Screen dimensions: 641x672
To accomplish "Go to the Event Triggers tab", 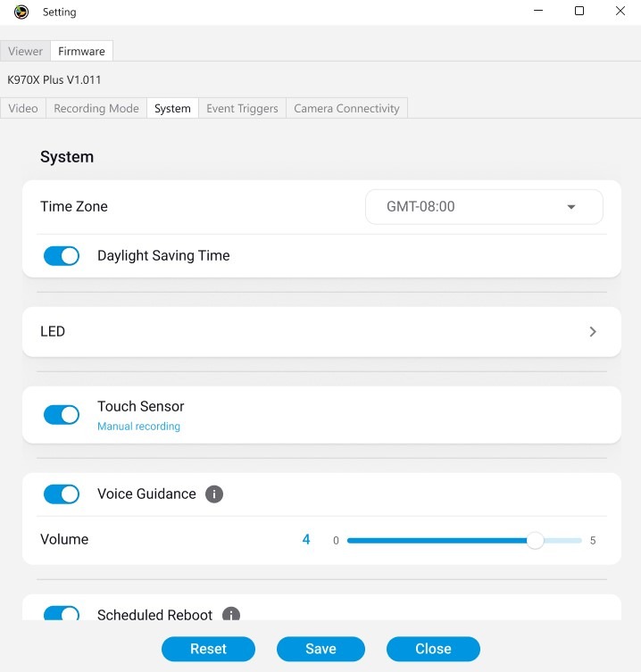I will point(242,109).
